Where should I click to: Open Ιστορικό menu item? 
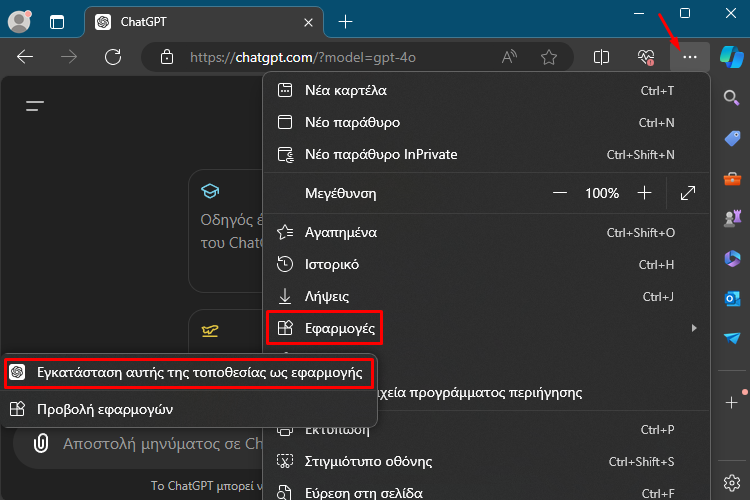486,265
